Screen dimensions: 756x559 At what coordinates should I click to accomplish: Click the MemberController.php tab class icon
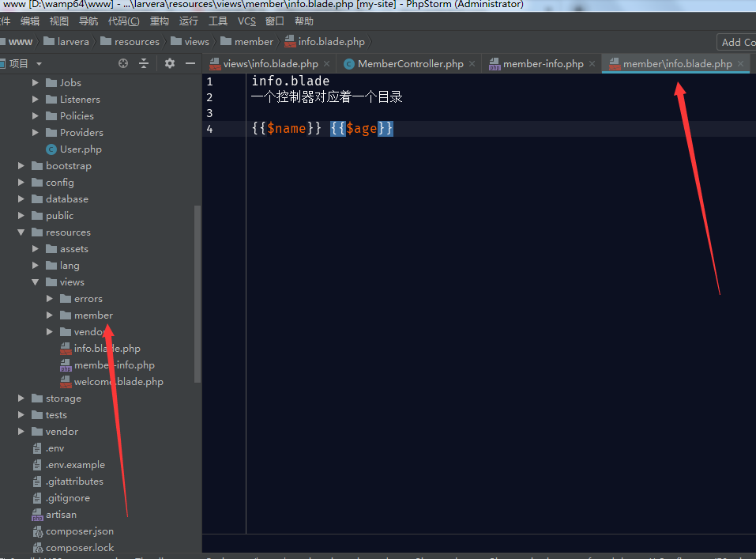pos(349,64)
